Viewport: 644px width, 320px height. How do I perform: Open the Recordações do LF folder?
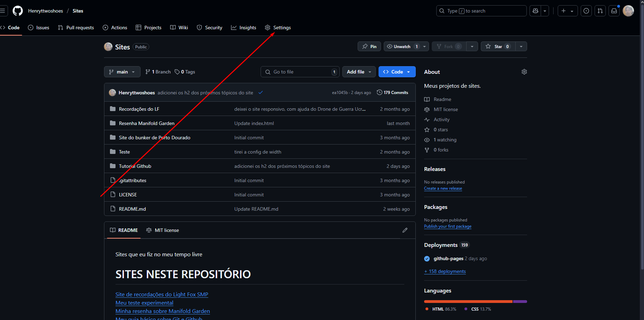coord(139,109)
